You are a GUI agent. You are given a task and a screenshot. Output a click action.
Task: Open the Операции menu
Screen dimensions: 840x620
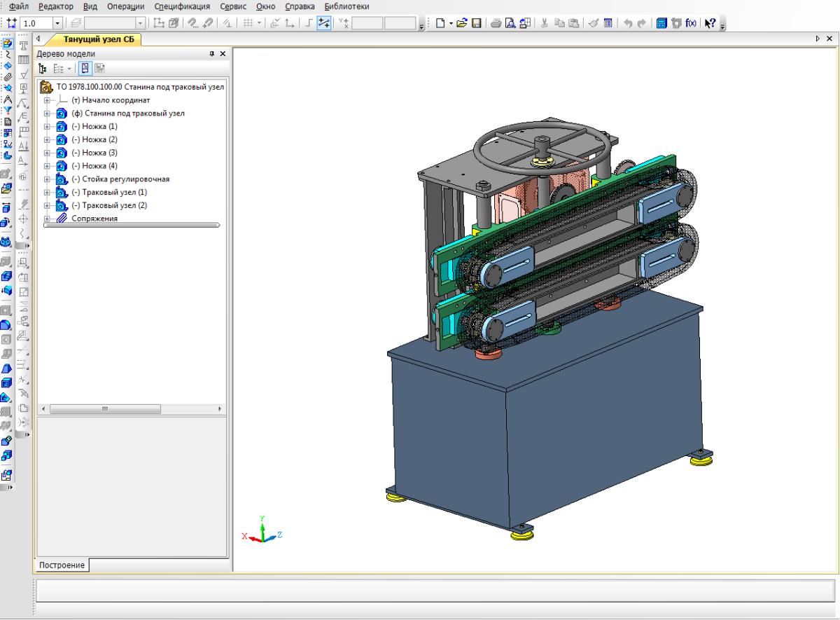[124, 6]
